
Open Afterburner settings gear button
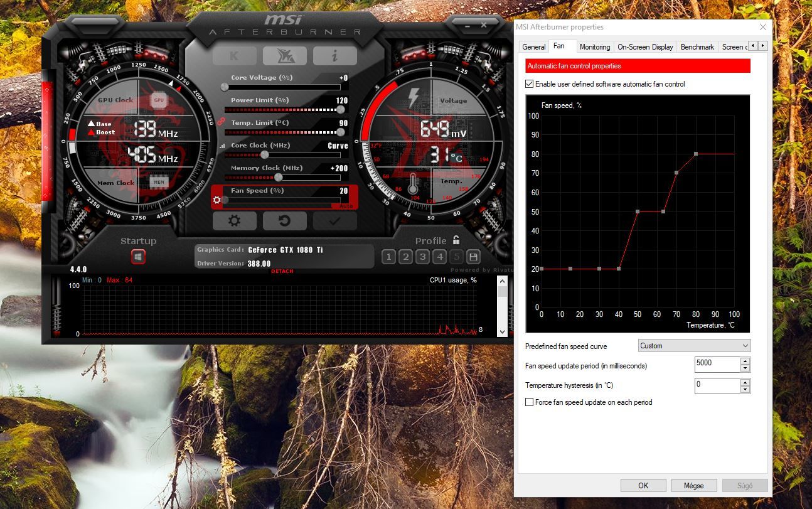click(x=234, y=221)
